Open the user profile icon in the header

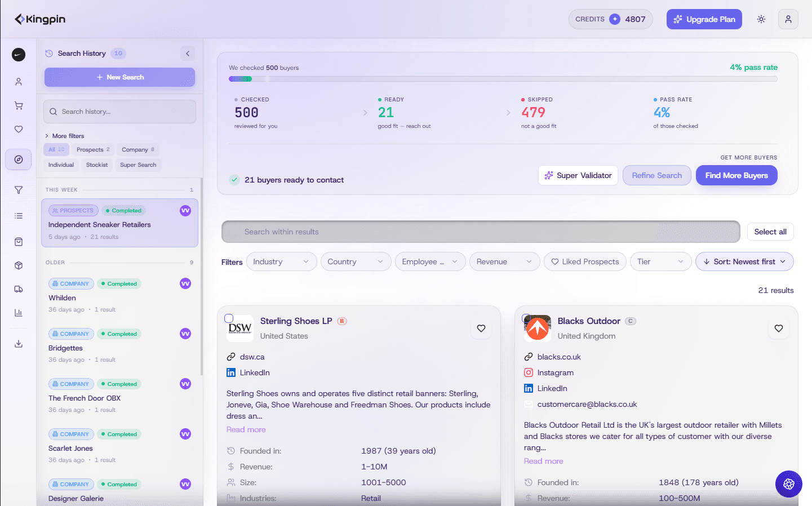click(x=788, y=19)
